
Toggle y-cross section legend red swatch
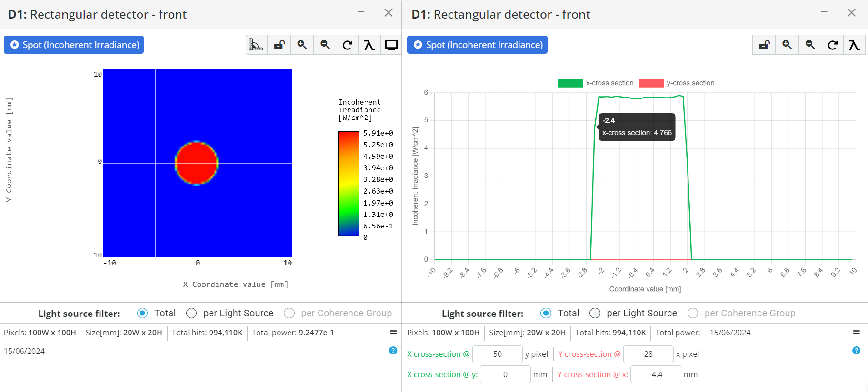(651, 83)
